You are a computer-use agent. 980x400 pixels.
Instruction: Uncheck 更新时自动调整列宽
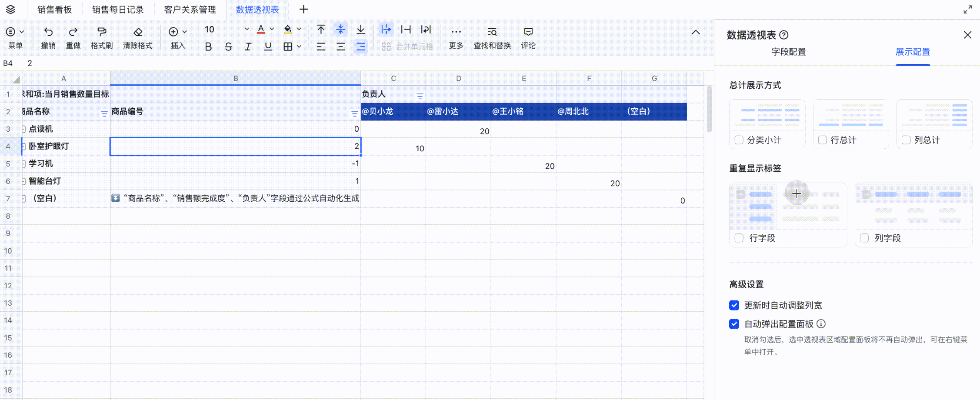tap(734, 305)
